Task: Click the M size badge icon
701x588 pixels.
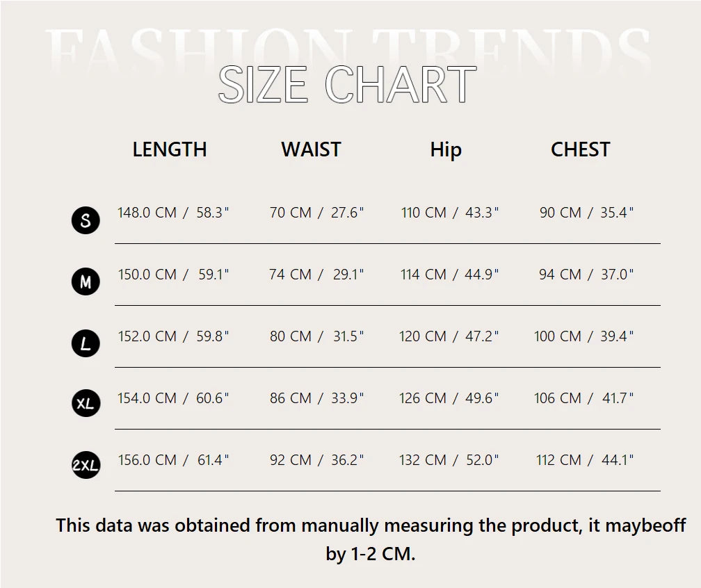Action: click(86, 281)
